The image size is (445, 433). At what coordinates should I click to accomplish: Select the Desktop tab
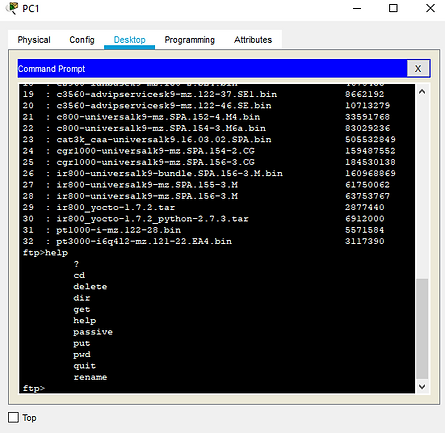coord(129,40)
